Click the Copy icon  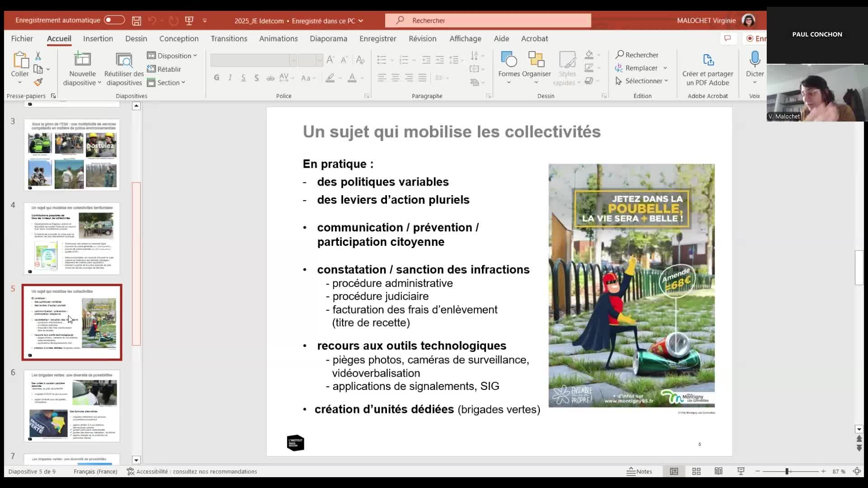point(38,69)
